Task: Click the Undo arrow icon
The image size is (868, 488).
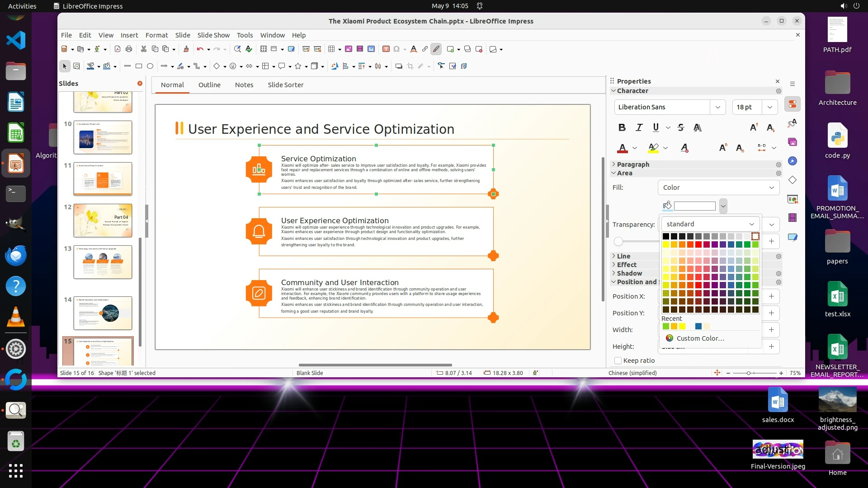Action: (x=200, y=49)
